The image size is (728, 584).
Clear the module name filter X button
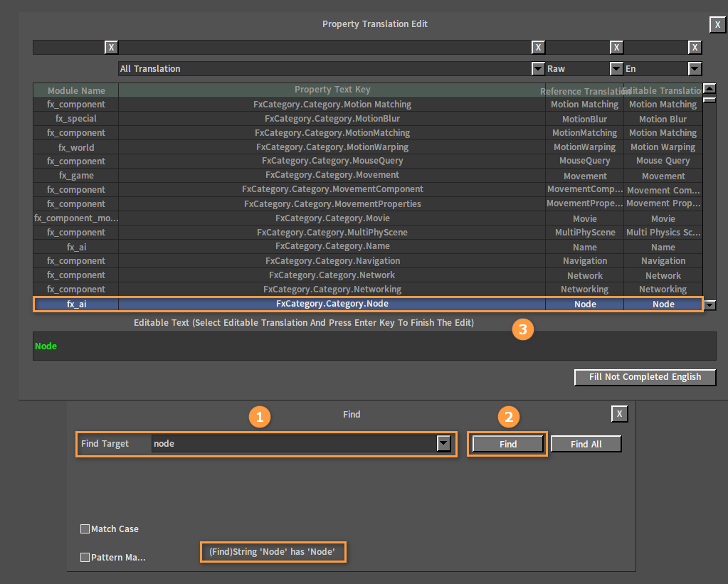point(111,48)
